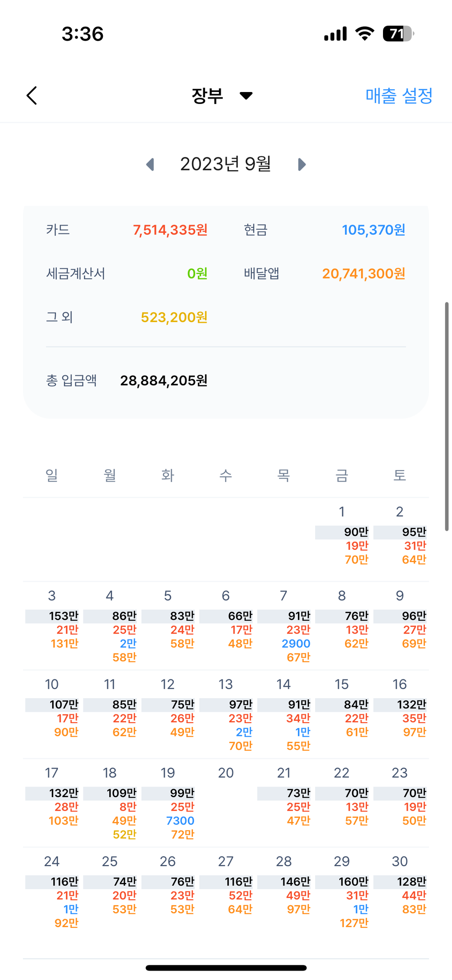Tap the 배달앱 amount 20,741,300원

click(x=363, y=274)
